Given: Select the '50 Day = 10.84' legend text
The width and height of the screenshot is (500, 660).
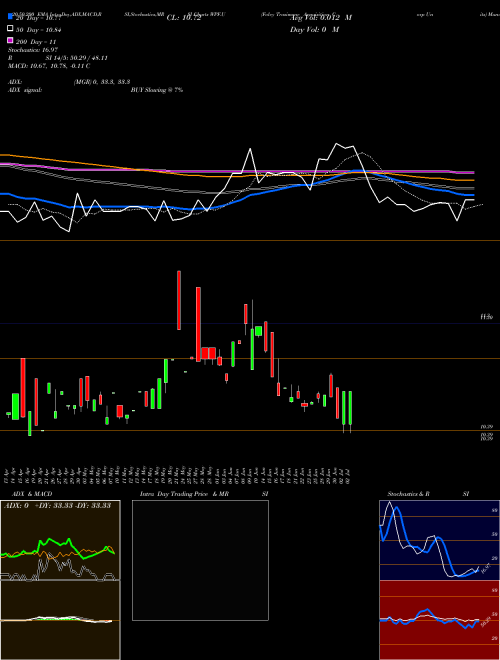Looking at the screenshot, I should [x=36, y=30].
